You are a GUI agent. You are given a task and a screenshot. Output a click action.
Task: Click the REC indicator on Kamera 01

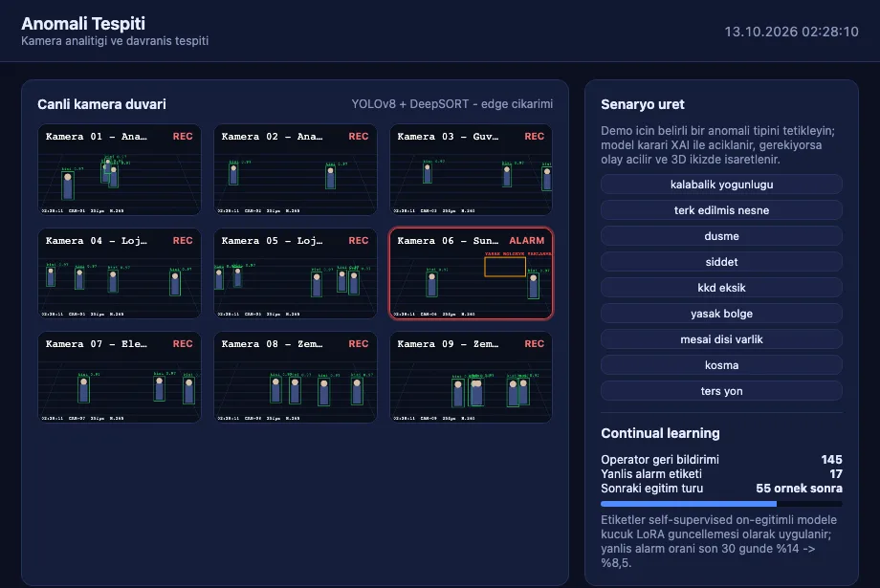[x=183, y=137]
